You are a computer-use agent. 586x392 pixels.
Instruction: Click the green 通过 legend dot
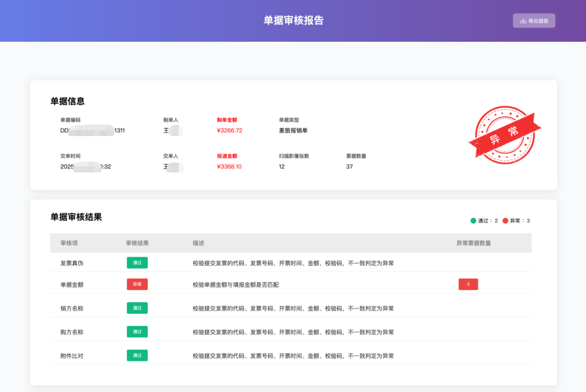pos(473,220)
